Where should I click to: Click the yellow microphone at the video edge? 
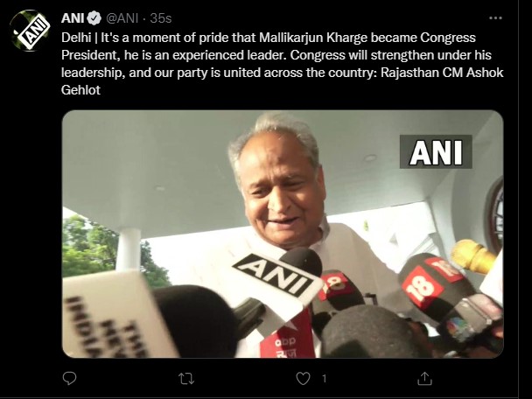(472, 255)
